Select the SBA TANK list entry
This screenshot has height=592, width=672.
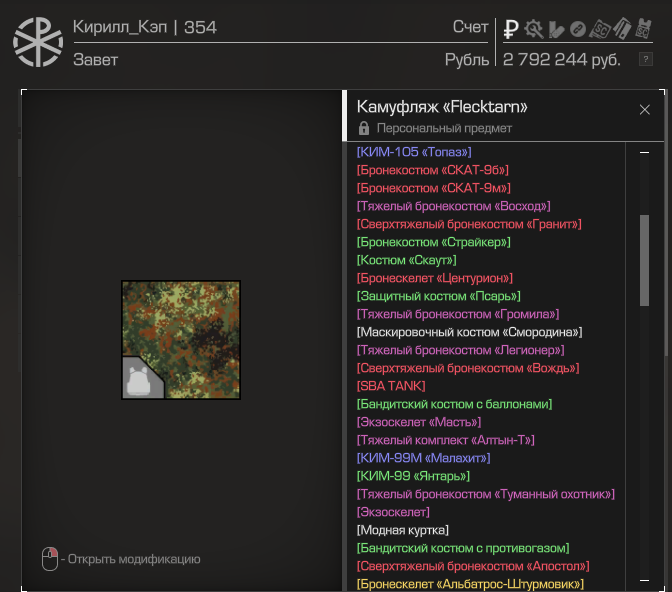click(391, 386)
